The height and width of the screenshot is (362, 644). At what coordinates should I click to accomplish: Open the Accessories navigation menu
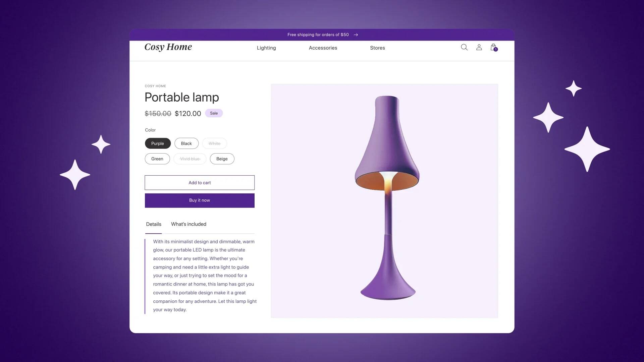click(x=323, y=48)
